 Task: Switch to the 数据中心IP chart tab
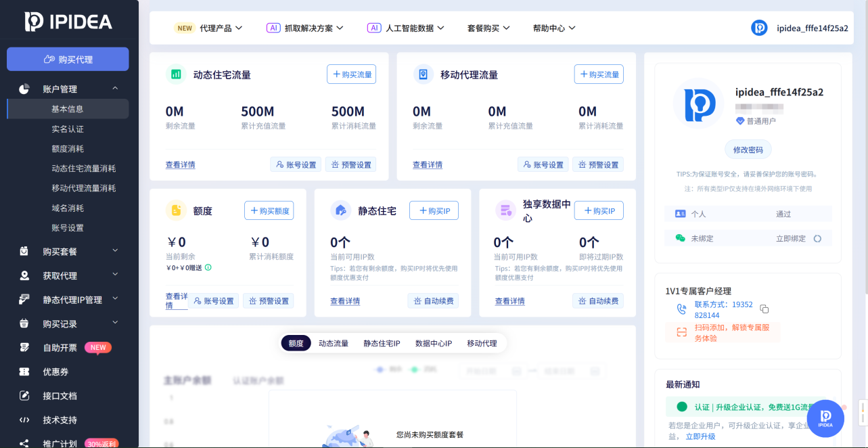coord(434,343)
